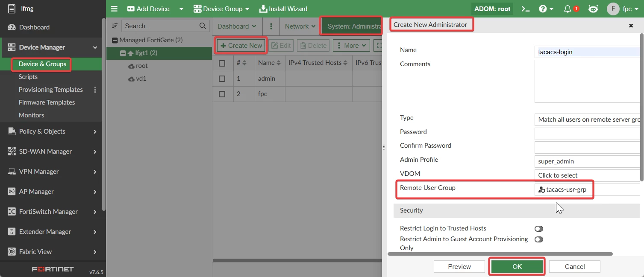The image size is (644, 277).
Task: Click the FortiSwitch Manager icon
Action: [x=12, y=212]
